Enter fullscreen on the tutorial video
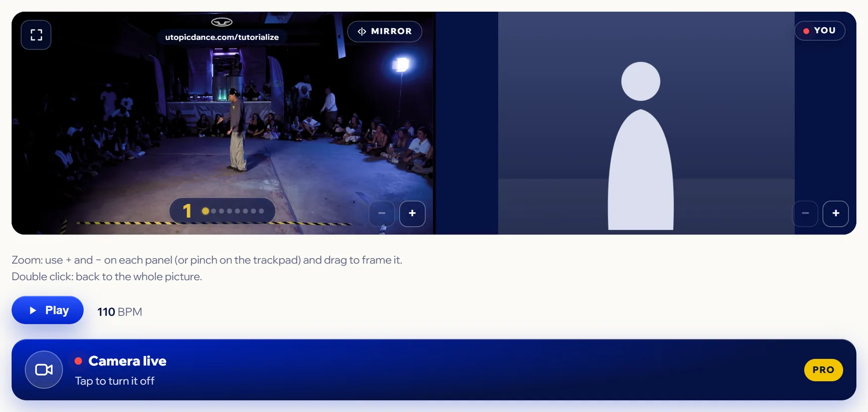The width and height of the screenshot is (868, 412). point(36,35)
